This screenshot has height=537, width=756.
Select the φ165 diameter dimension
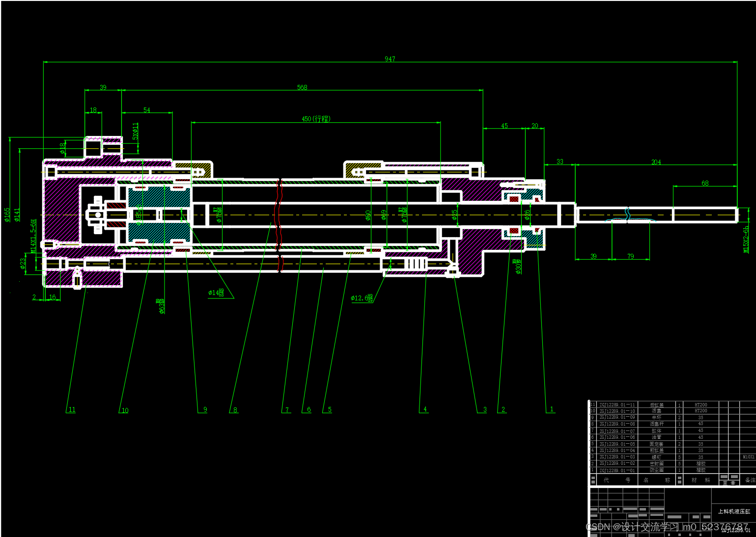[x=7, y=215]
